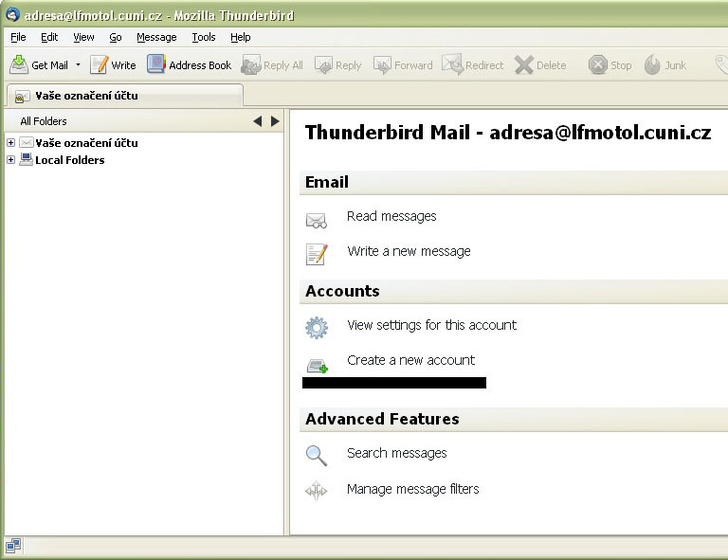Viewport: 728px width, 560px height.
Task: Select Local Folders in folder pane
Action: pos(69,160)
